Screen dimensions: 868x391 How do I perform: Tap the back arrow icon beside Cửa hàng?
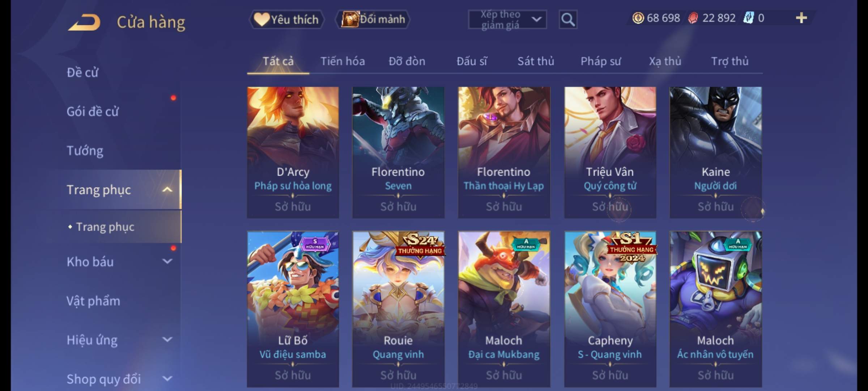click(84, 22)
